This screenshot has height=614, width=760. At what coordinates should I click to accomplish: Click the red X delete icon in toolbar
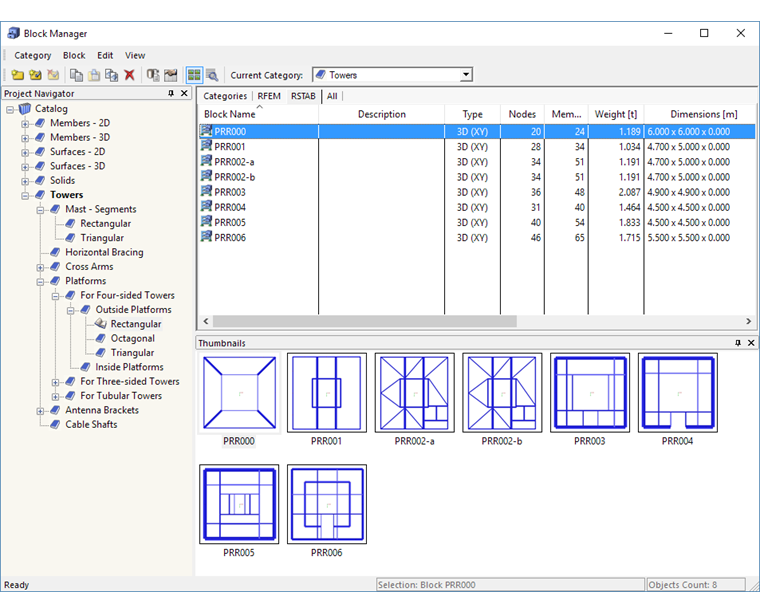click(x=129, y=75)
